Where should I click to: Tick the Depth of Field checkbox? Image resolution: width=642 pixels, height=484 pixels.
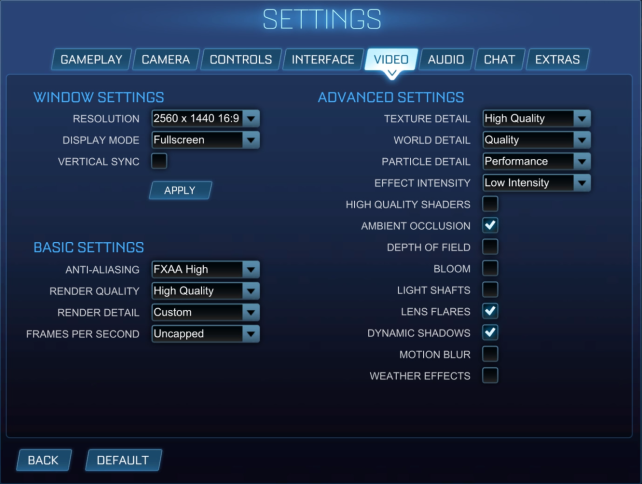click(x=490, y=247)
